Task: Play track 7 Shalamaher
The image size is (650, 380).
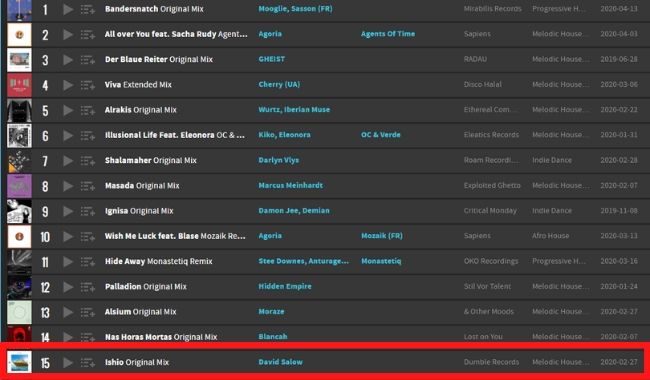Action: click(x=68, y=161)
